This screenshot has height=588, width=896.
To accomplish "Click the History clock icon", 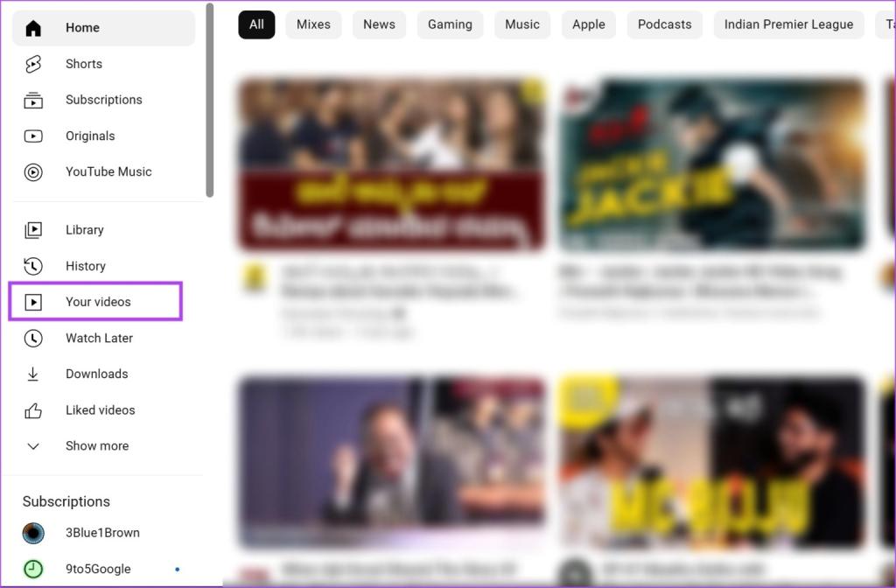I will pyautogui.click(x=33, y=266).
